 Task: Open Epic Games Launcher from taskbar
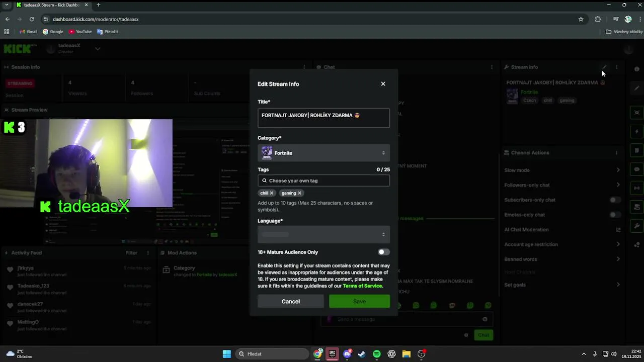[332, 354]
